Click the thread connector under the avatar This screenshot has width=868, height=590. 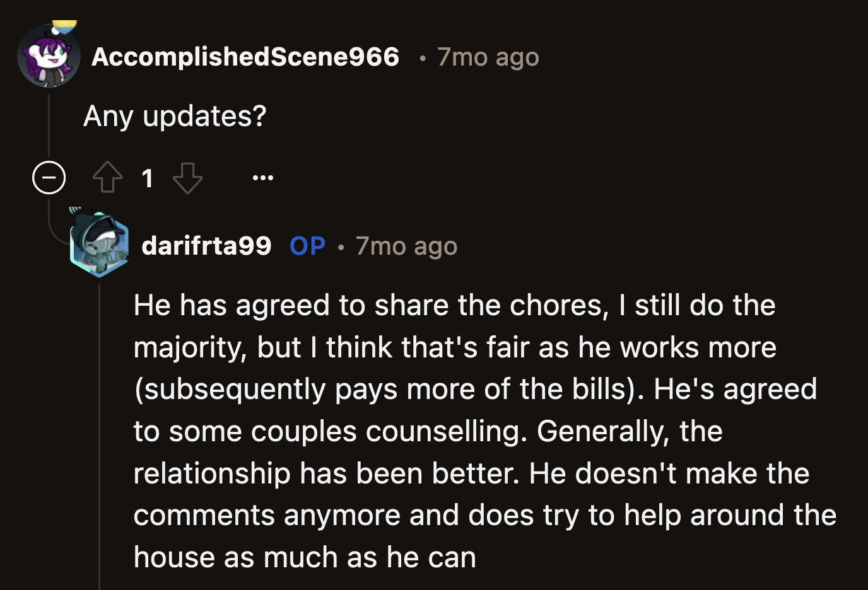(x=50, y=123)
